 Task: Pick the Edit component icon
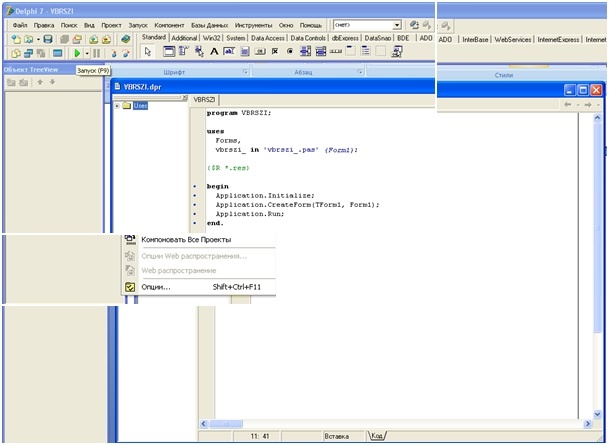[x=229, y=51]
